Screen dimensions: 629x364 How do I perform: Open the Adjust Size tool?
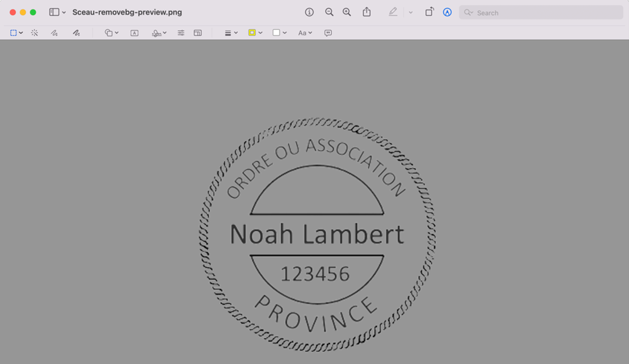198,33
